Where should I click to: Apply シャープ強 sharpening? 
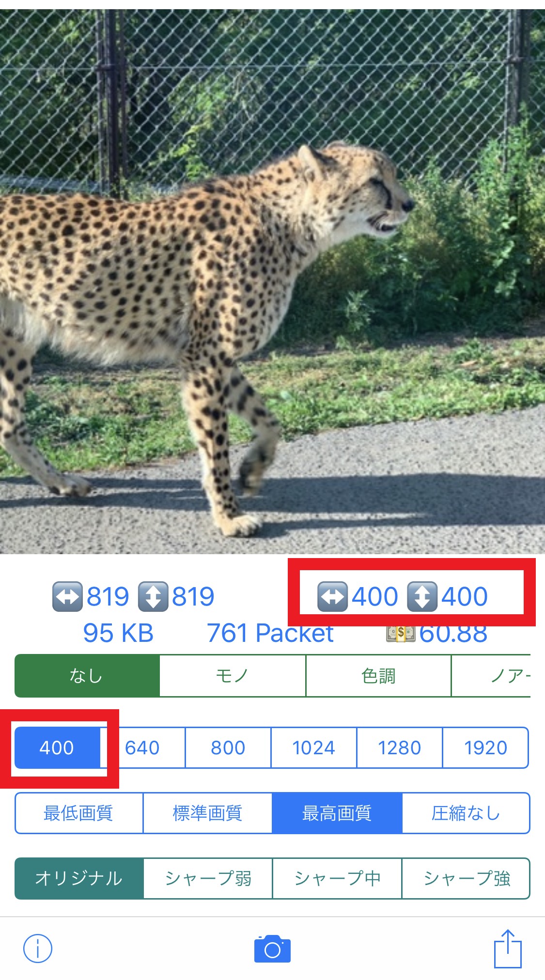pos(466,878)
